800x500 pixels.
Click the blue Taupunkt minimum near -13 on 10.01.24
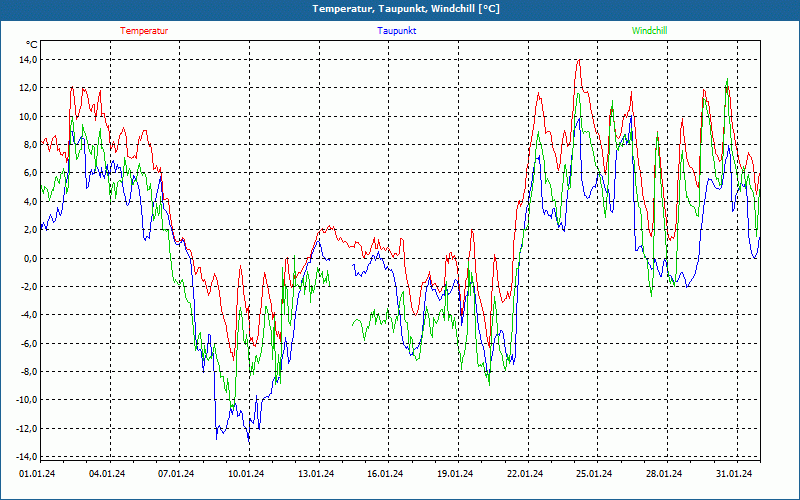[x=249, y=440]
